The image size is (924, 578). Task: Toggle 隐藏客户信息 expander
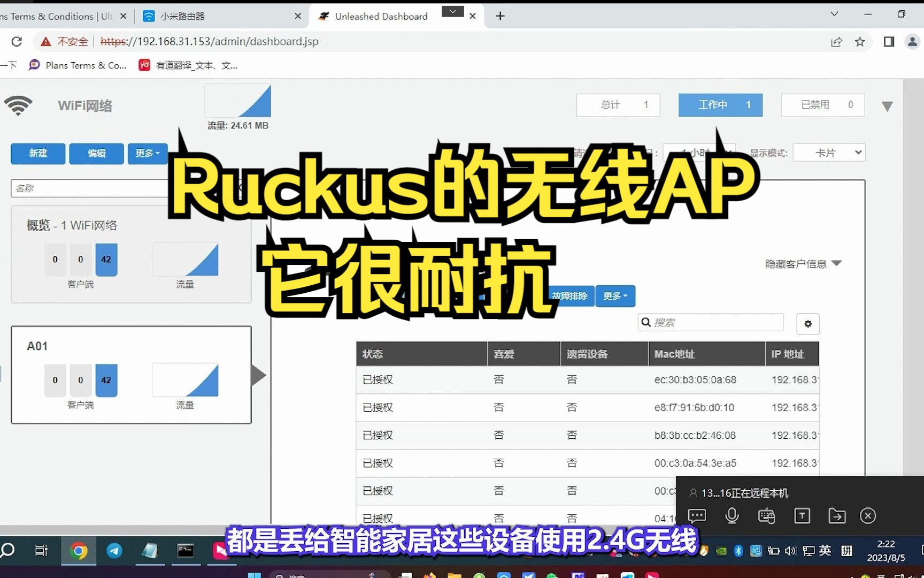803,263
